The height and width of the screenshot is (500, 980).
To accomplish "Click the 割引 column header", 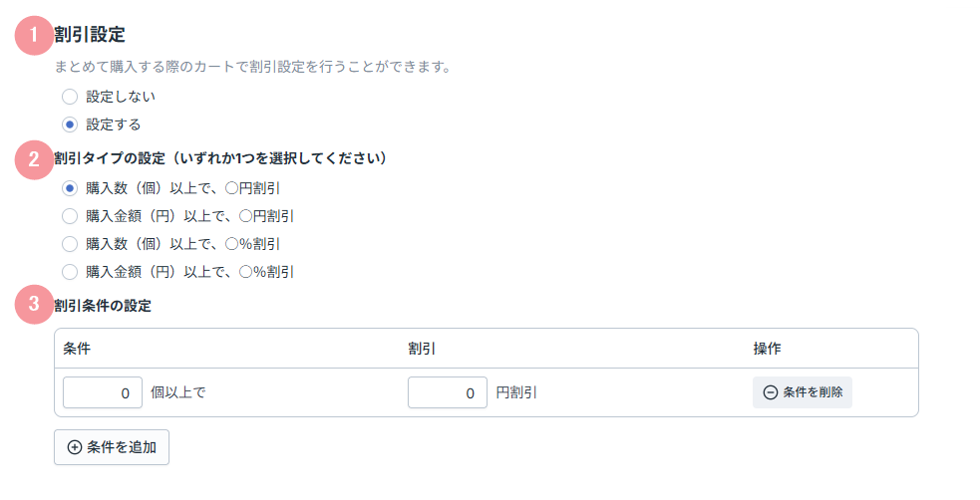I will click(422, 349).
